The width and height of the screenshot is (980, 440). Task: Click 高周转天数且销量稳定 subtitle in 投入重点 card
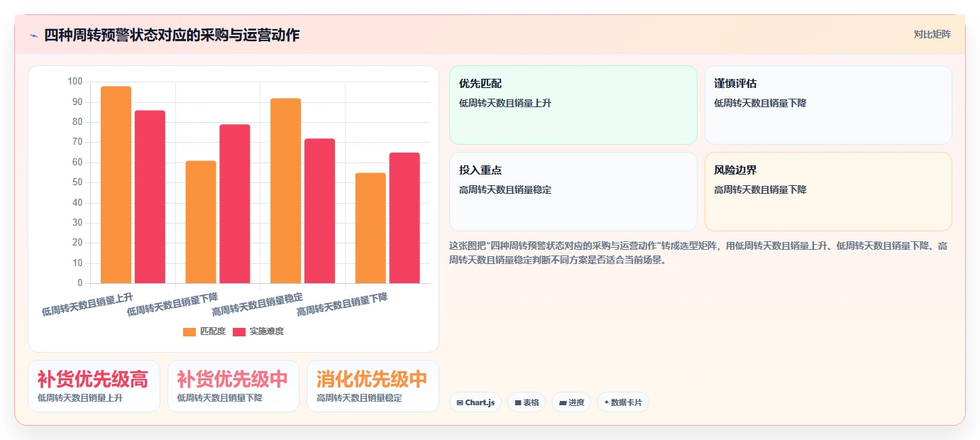pos(505,189)
